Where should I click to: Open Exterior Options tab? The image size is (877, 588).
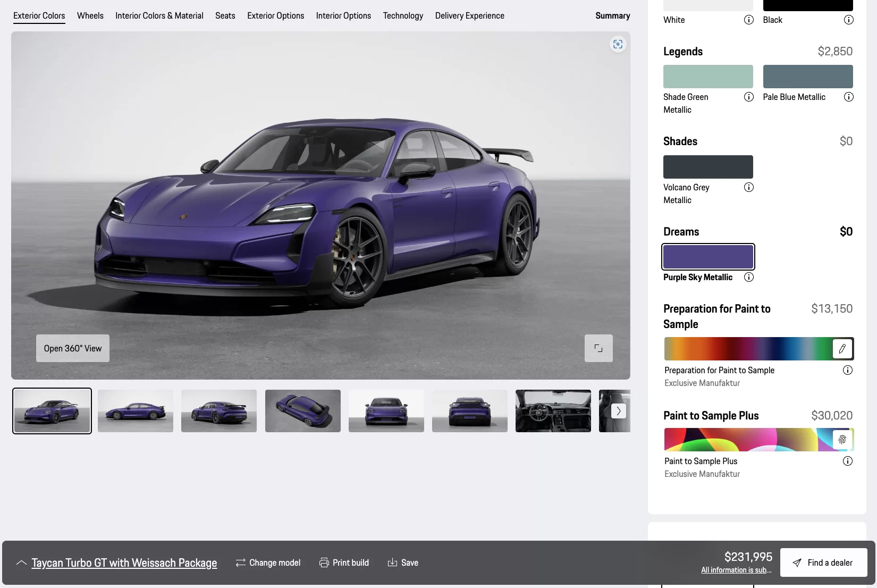(276, 15)
